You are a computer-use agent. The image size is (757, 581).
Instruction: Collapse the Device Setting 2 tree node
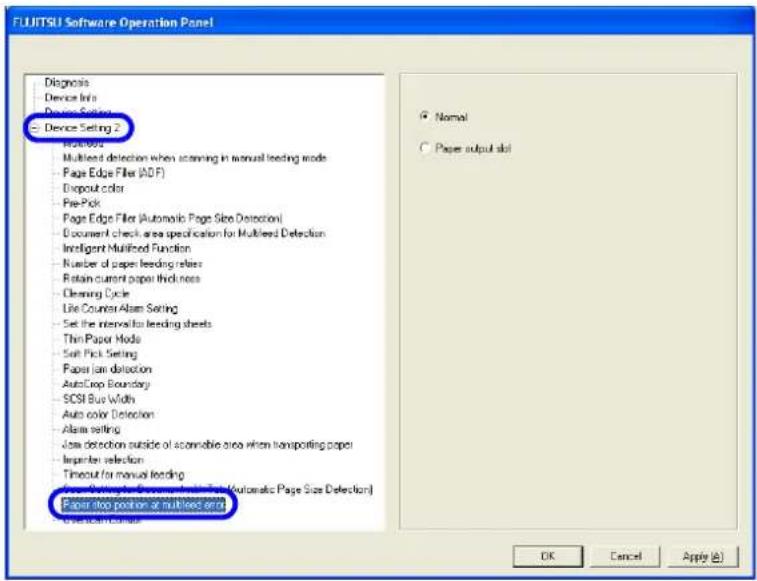coord(35,128)
